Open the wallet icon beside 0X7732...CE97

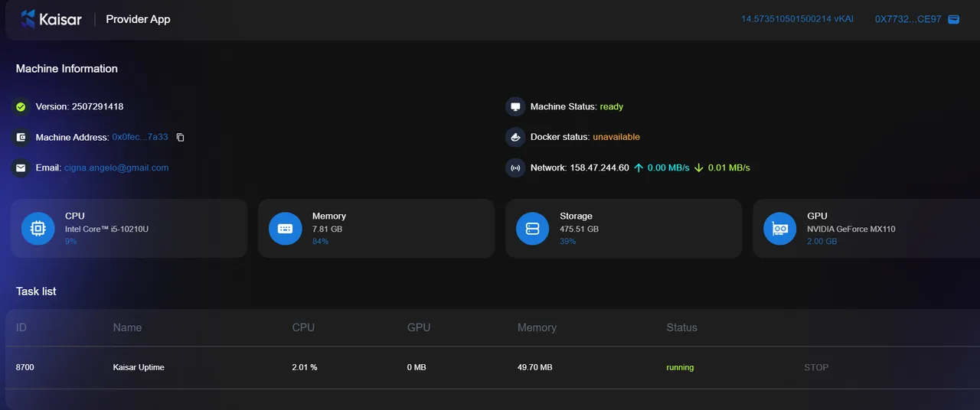953,19
